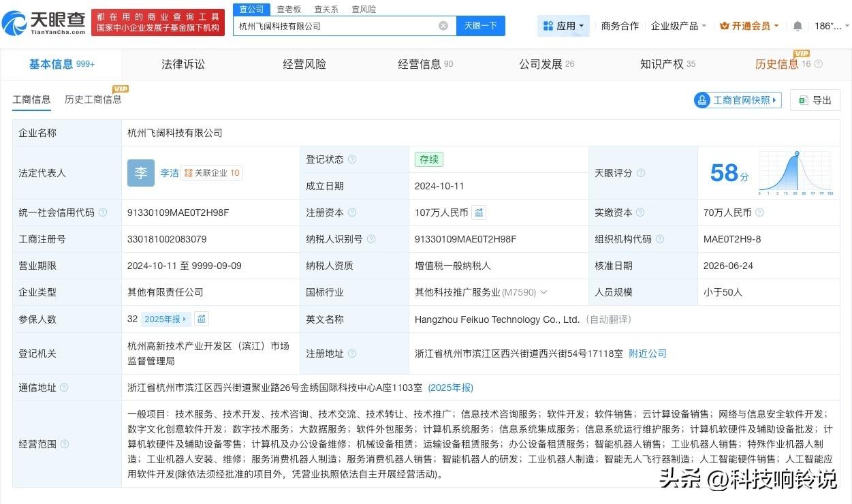Expand the 工商官网快照 dropdown
852x504 pixels.
pyautogui.click(x=738, y=100)
